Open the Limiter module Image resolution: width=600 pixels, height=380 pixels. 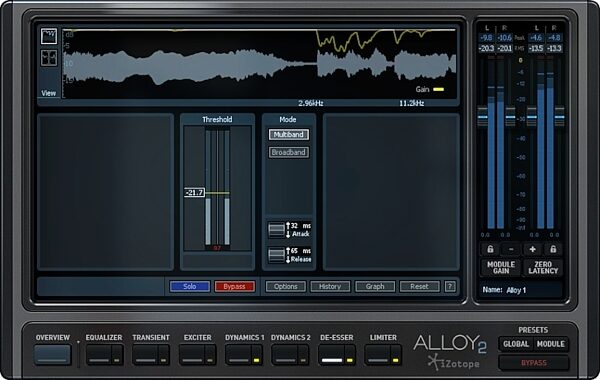378,355
